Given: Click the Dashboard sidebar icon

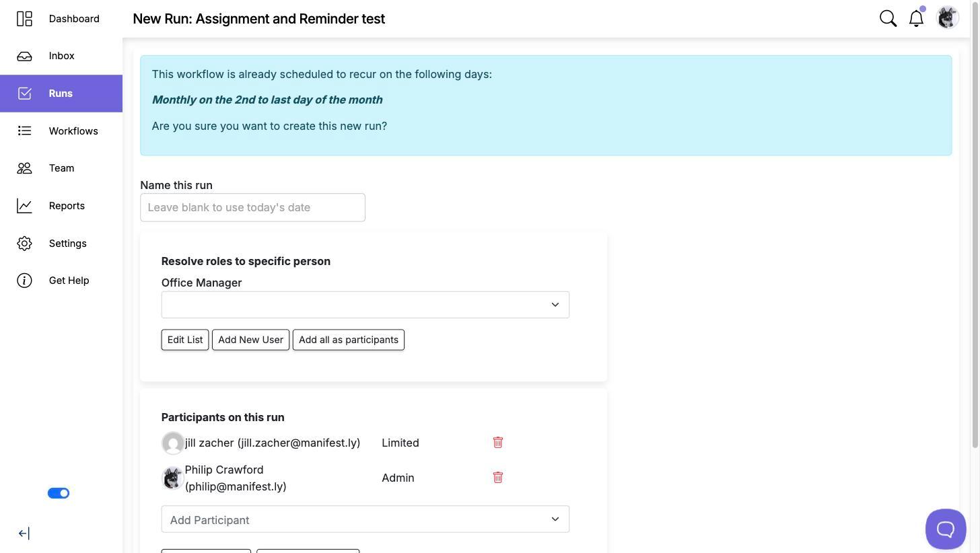Looking at the screenshot, I should 24,19.
